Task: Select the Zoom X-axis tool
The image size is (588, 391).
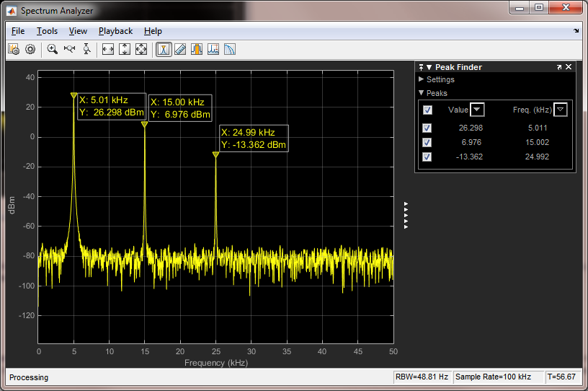Action: [70, 49]
